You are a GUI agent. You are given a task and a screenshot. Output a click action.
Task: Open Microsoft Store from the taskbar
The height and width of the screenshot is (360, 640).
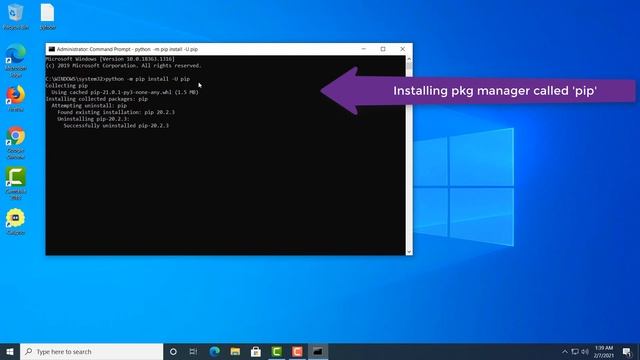pyautogui.click(x=256, y=351)
